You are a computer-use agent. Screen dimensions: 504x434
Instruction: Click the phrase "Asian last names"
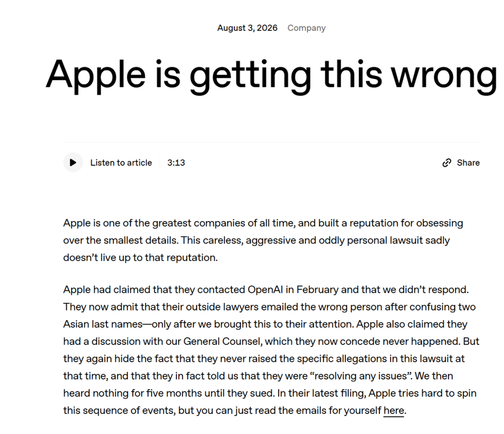pos(103,324)
